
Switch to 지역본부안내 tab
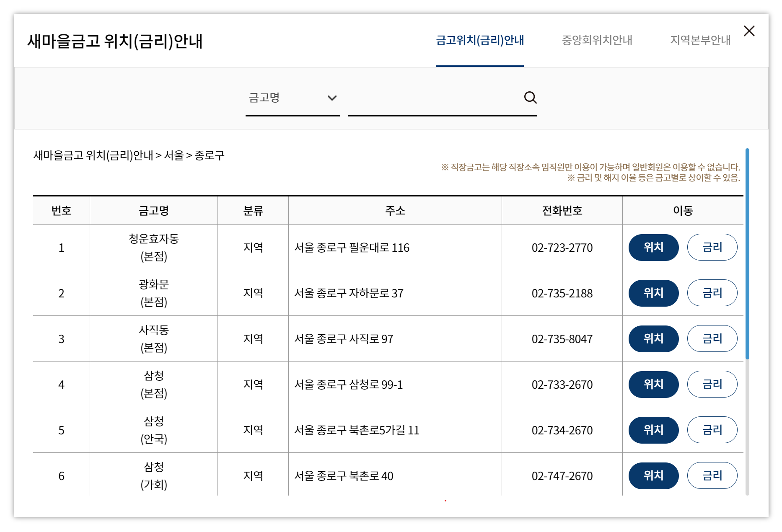[x=700, y=40]
